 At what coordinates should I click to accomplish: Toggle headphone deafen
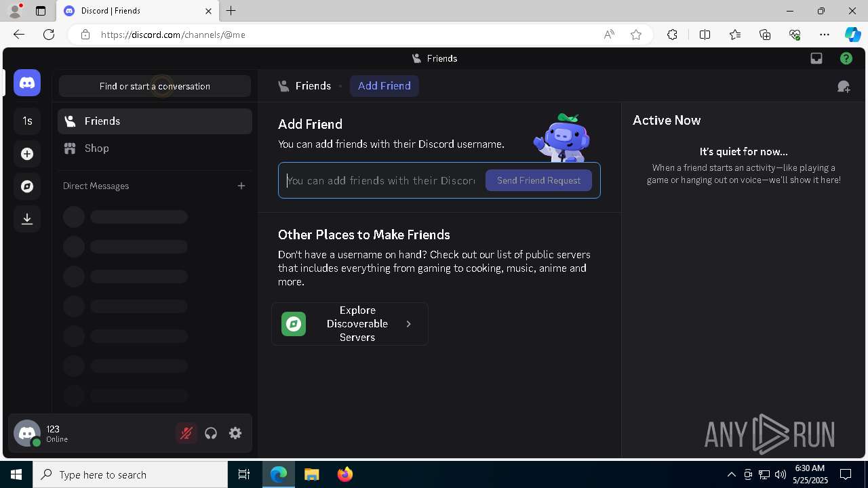[211, 433]
